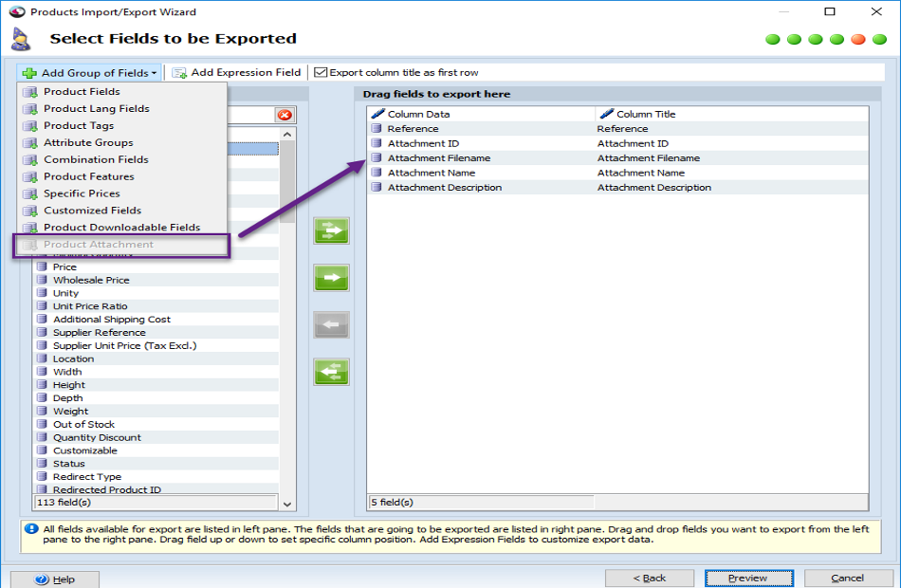The height and width of the screenshot is (588, 901).
Task: Click the red wizard step indicator dot
Action: (858, 40)
